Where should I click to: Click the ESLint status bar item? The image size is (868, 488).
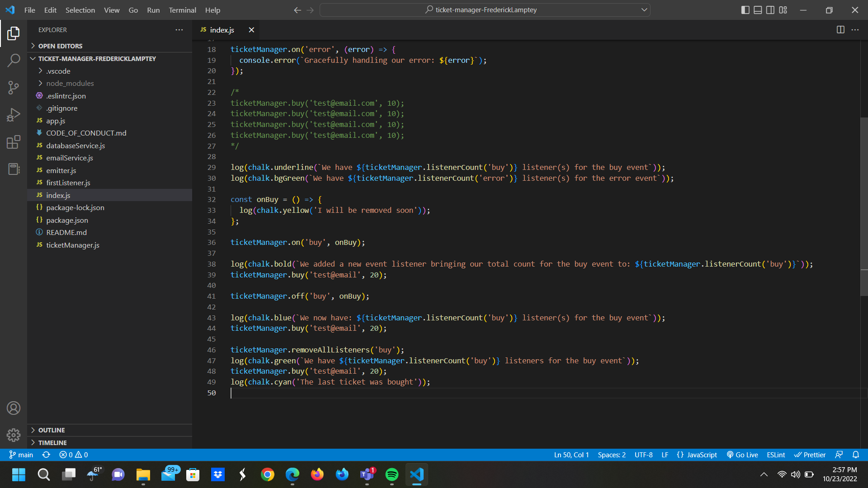click(775, 455)
